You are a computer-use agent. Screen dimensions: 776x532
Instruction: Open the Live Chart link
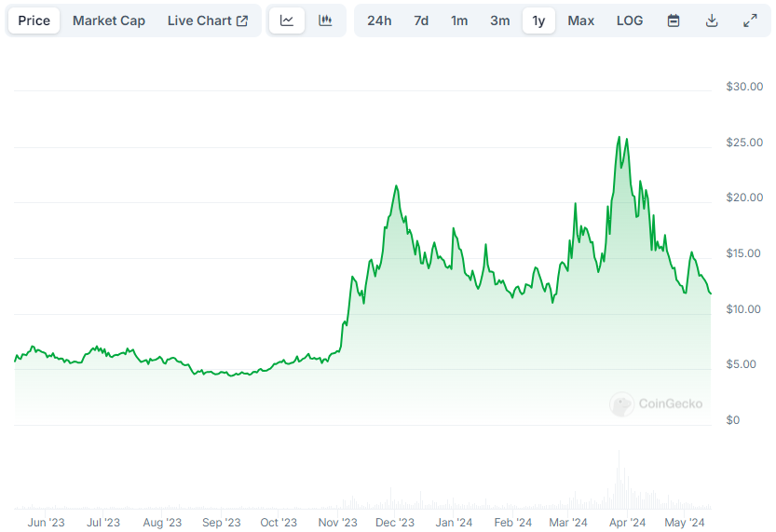click(x=208, y=20)
